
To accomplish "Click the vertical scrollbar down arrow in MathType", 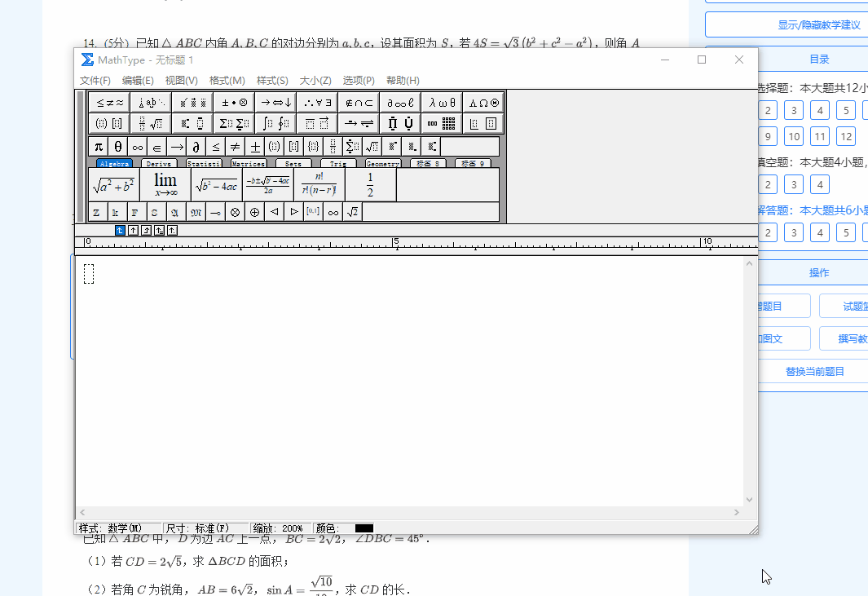I will [x=749, y=500].
